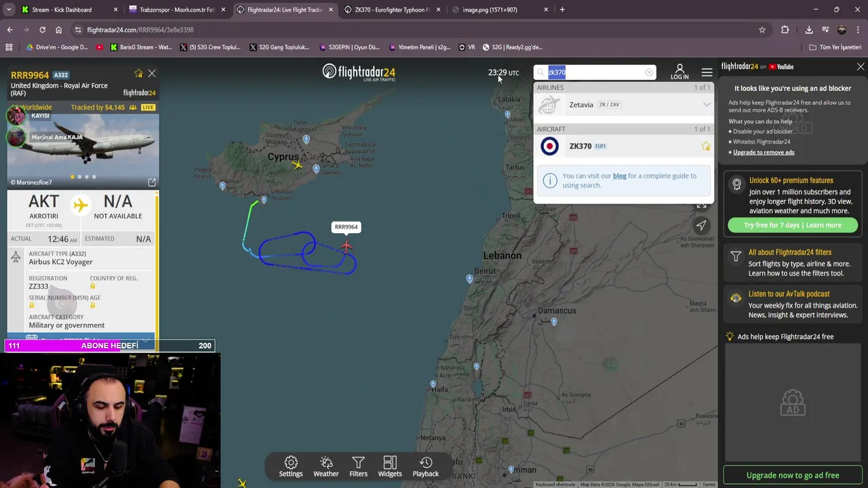The image size is (868, 488).
Task: Open the Drive'ım Google bookmark
Action: pyautogui.click(x=57, y=47)
